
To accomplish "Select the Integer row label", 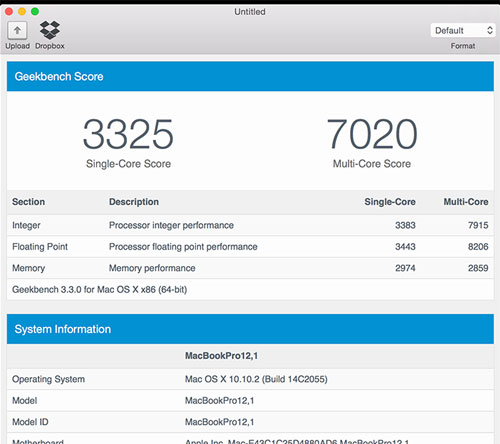I will click(x=26, y=225).
